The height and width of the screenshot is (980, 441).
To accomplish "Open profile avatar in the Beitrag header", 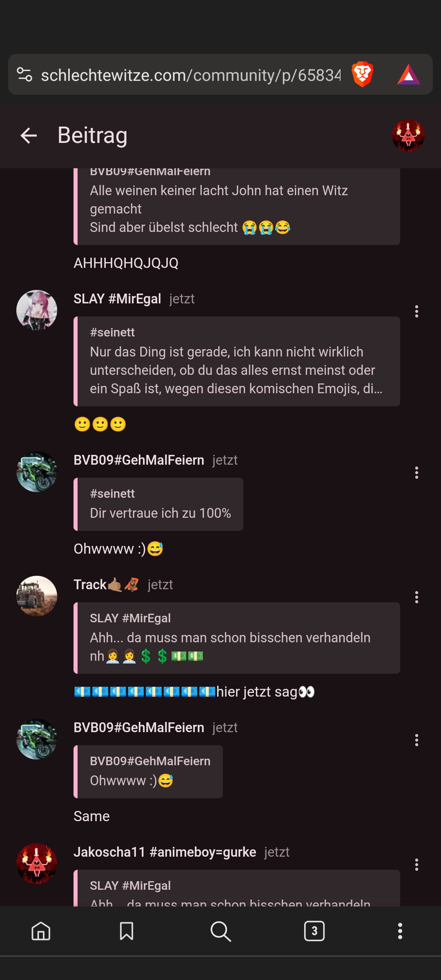I will [x=408, y=136].
